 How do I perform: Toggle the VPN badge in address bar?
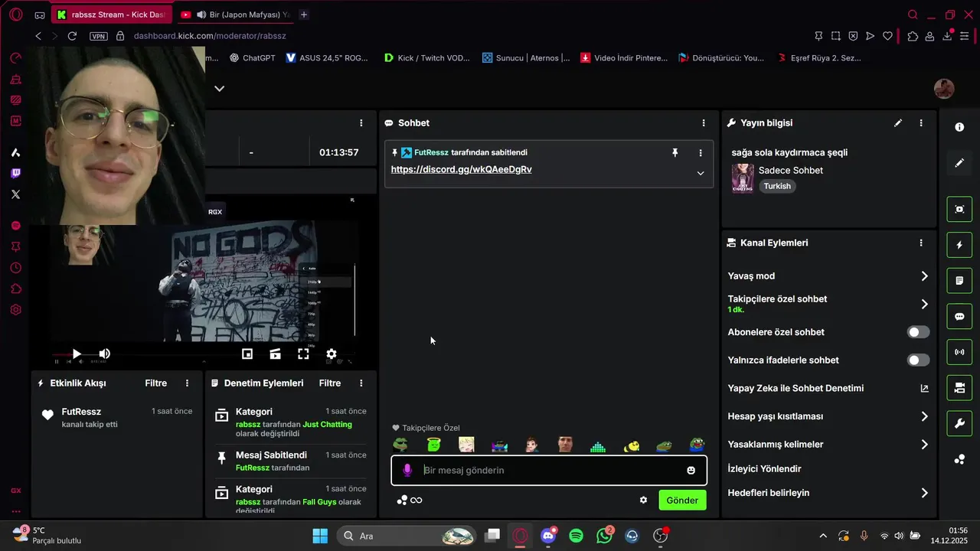pos(98,36)
